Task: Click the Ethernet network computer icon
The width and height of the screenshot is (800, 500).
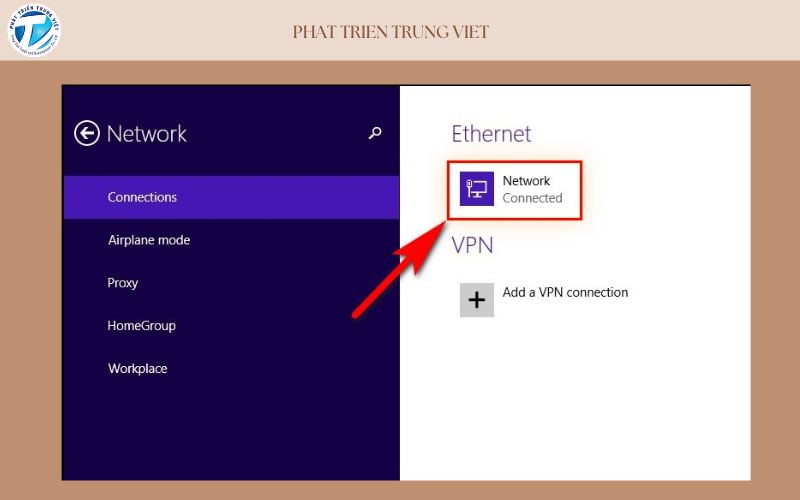Action: coord(477,189)
